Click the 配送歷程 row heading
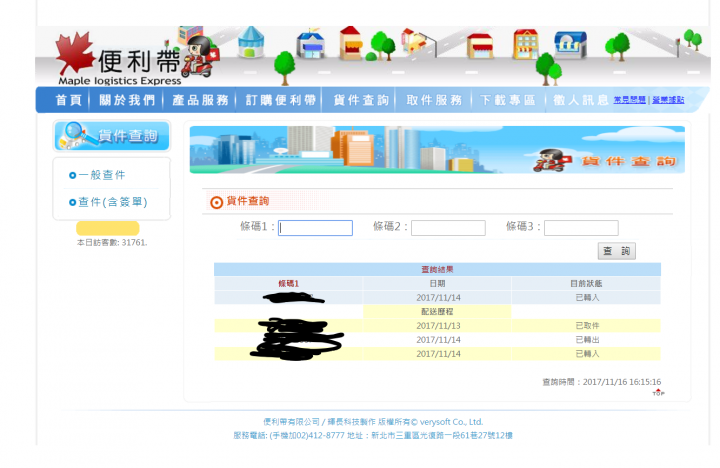 click(437, 312)
